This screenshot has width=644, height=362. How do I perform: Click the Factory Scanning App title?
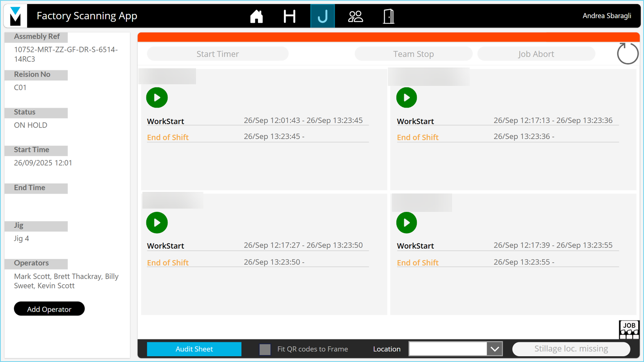[x=87, y=16]
